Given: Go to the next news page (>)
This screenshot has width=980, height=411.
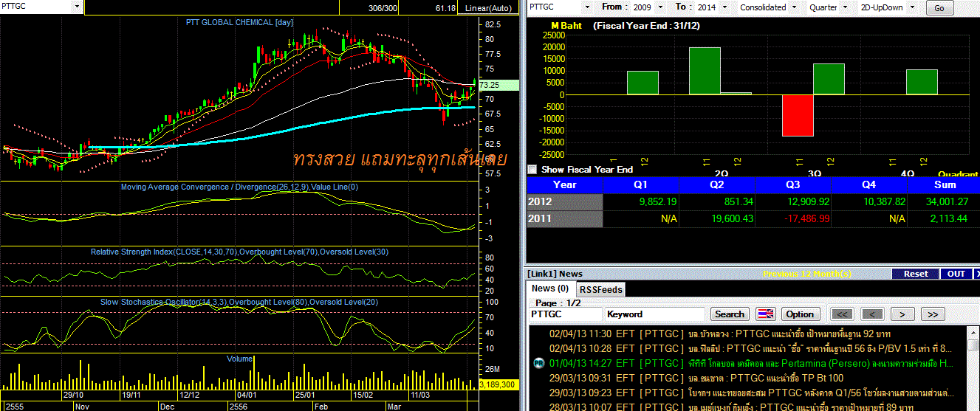Looking at the screenshot, I should pos(902,314).
